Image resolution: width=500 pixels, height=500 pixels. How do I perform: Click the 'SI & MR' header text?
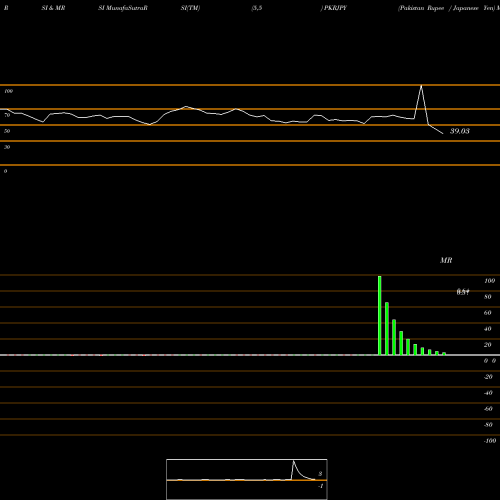click(53, 8)
